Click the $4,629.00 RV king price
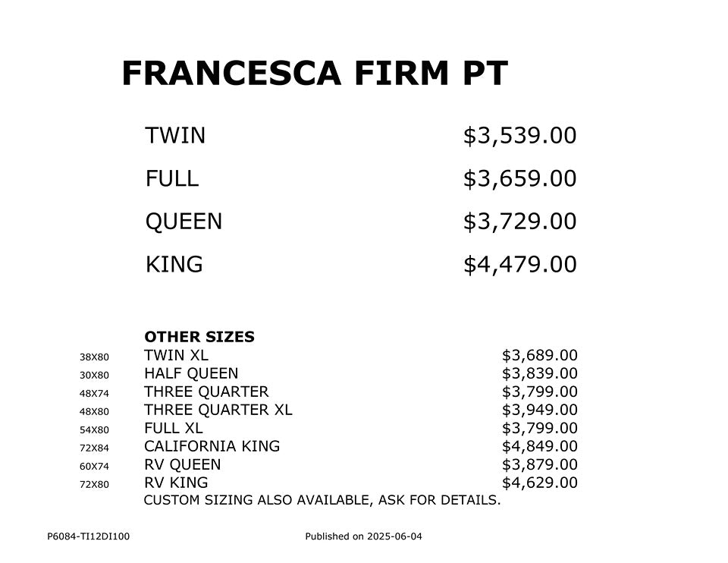The height and width of the screenshot is (563, 728). (539, 483)
